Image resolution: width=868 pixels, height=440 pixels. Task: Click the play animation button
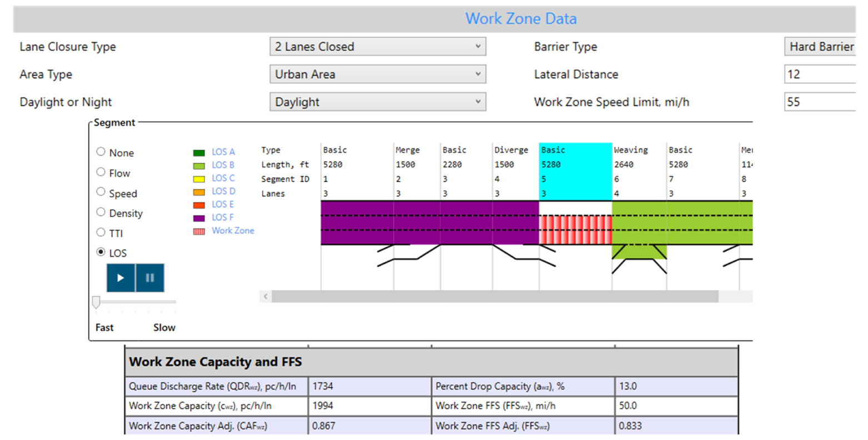click(x=121, y=278)
